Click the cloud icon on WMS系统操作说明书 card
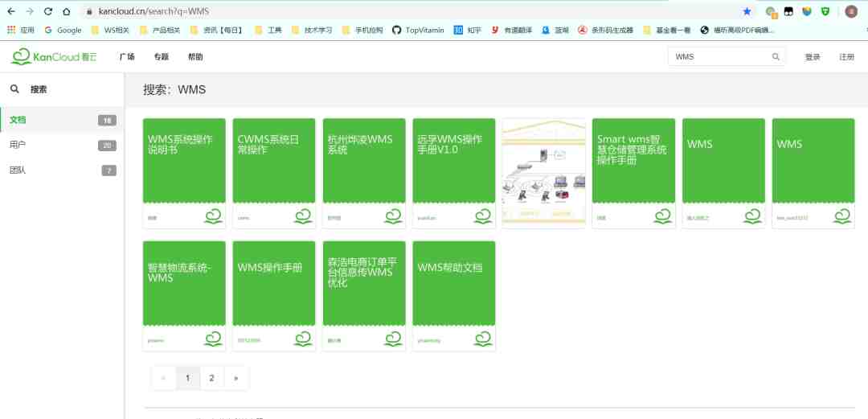The width and height of the screenshot is (868, 419). [212, 216]
